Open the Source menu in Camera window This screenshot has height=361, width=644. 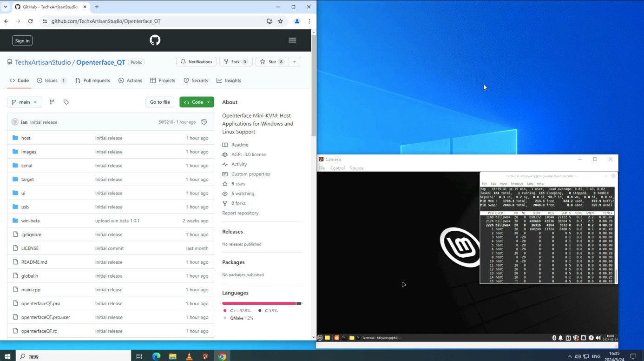point(357,168)
